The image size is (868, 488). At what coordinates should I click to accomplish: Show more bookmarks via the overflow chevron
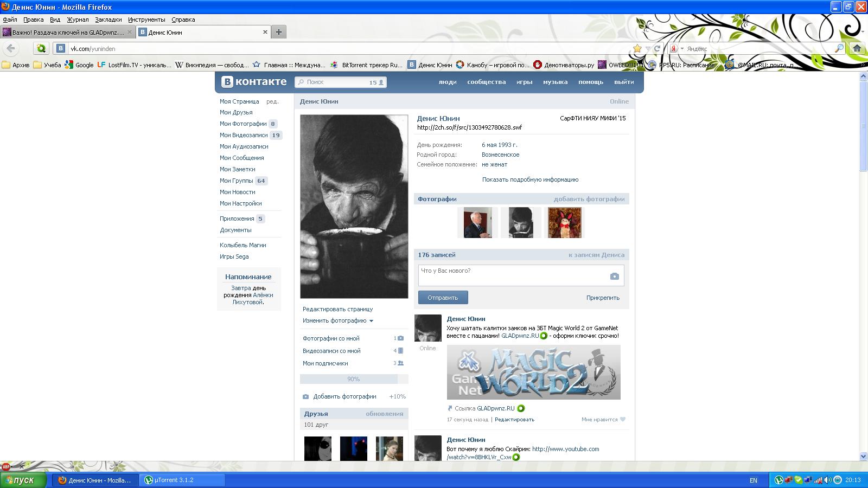point(863,65)
